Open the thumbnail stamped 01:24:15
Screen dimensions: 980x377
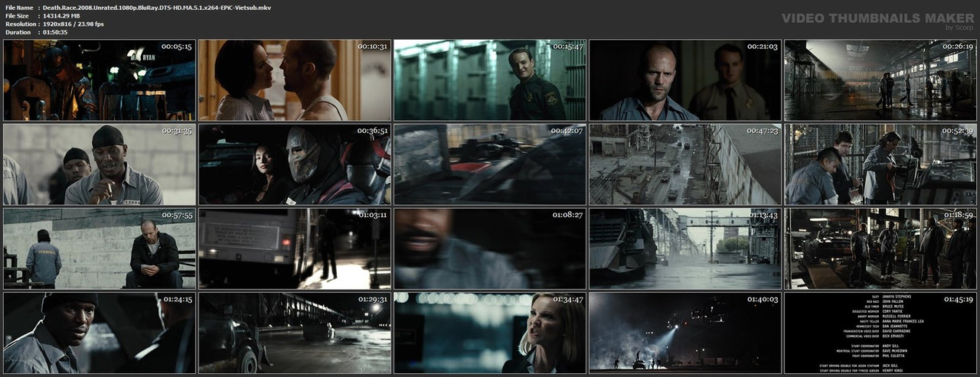click(100, 333)
